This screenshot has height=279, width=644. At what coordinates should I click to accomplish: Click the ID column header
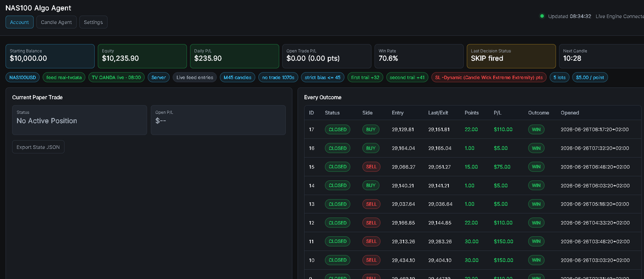point(311,113)
